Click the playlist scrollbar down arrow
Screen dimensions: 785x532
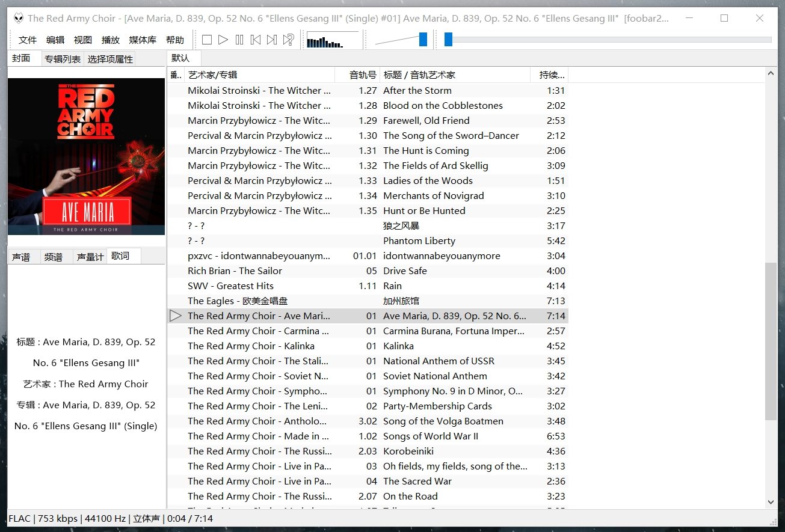coord(771,502)
